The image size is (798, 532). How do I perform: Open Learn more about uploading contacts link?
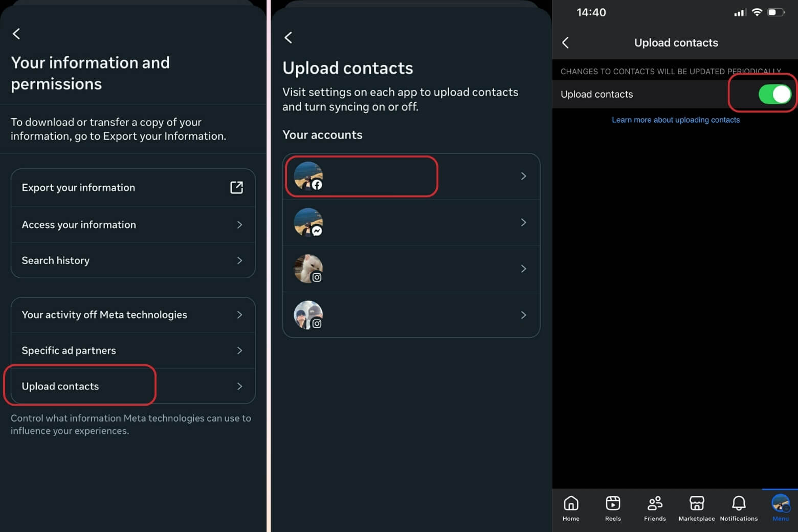tap(675, 120)
